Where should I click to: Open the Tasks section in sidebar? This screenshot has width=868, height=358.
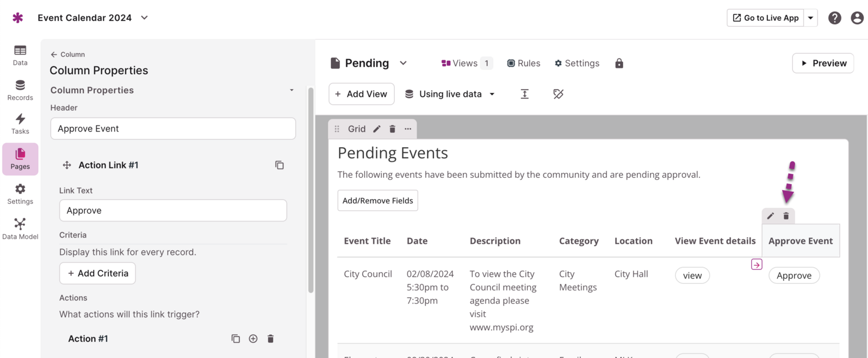[x=20, y=123]
